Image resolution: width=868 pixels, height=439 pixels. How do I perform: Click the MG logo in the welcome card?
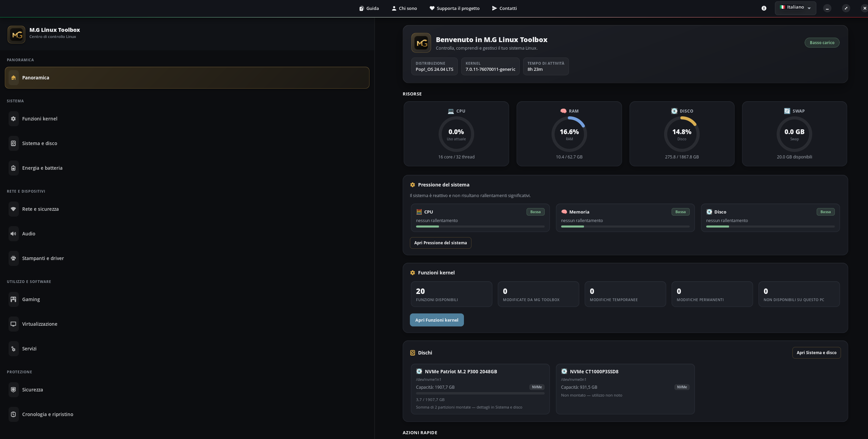pos(421,43)
